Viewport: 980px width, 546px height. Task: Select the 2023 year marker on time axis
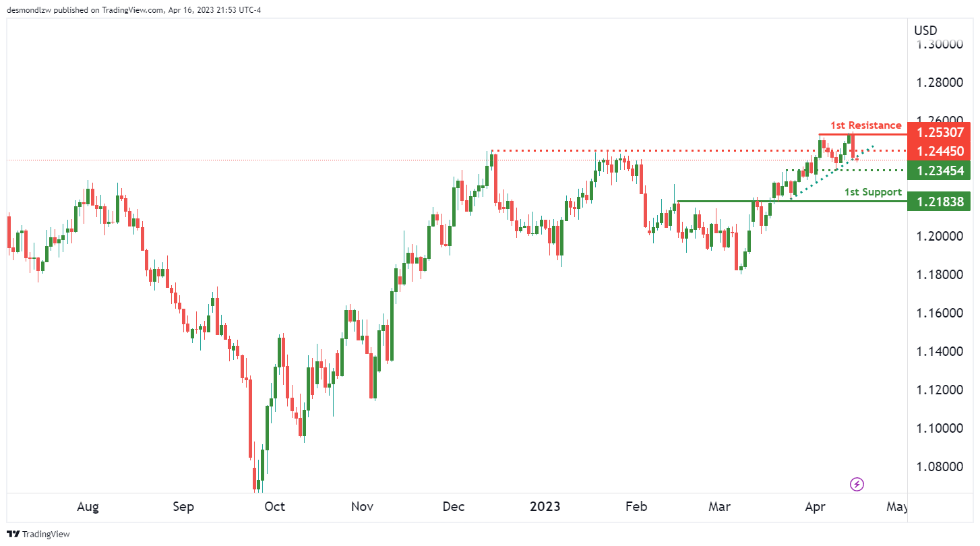545,507
